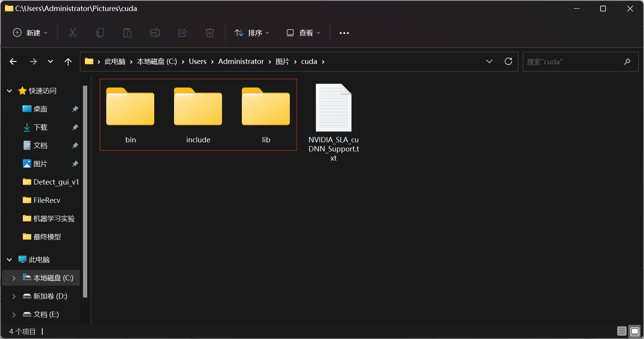Click the Paste clipboard icon

[x=128, y=33]
